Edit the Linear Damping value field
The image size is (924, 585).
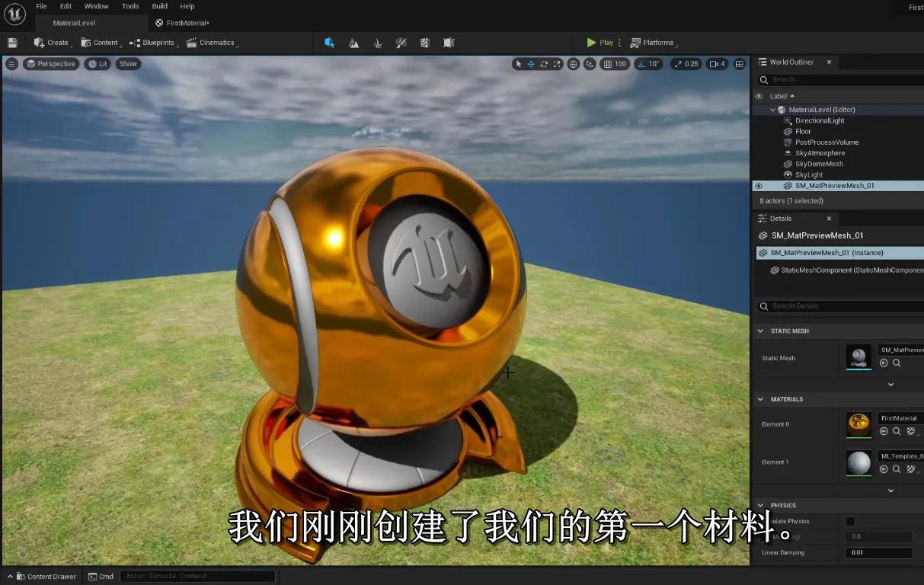(879, 552)
